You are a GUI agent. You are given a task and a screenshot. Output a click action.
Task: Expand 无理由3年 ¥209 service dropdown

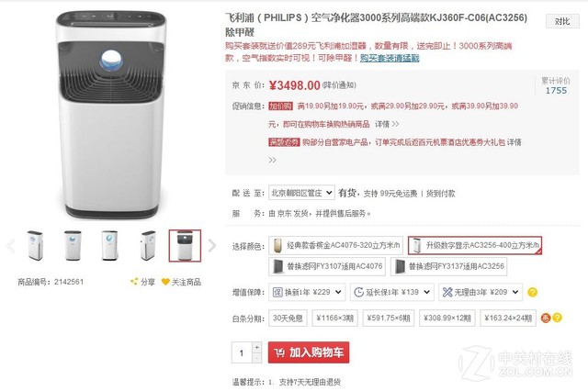pos(481,292)
